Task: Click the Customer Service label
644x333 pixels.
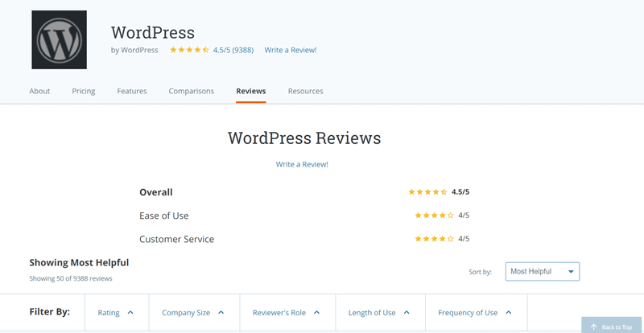Action: [176, 239]
